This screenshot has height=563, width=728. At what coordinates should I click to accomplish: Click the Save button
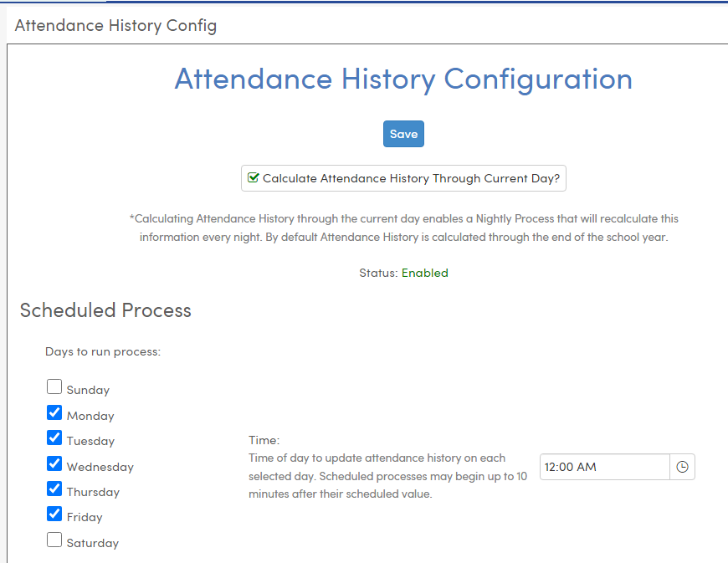pyautogui.click(x=403, y=133)
